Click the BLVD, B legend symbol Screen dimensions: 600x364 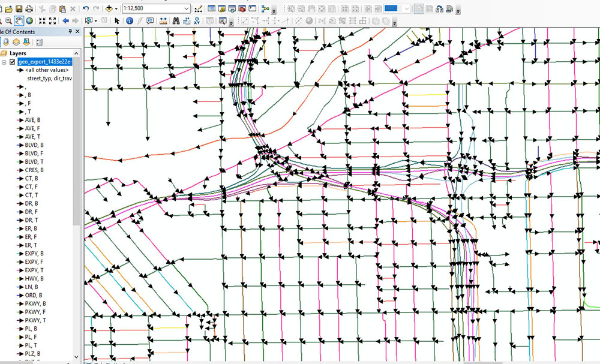click(x=20, y=145)
